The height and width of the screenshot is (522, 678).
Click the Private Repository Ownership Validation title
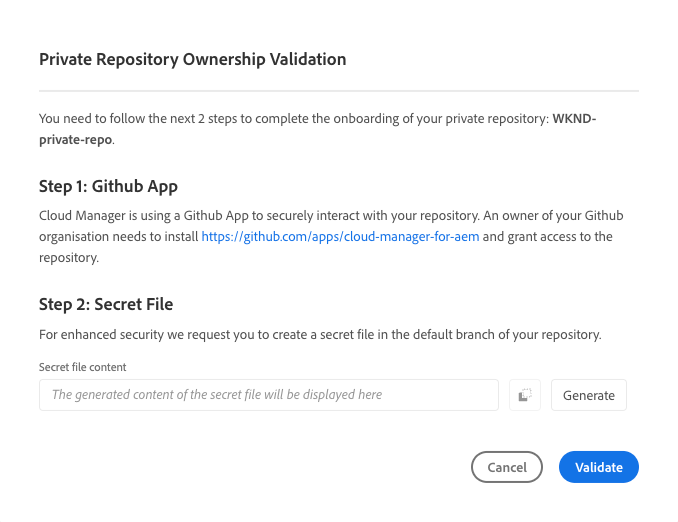(192, 59)
